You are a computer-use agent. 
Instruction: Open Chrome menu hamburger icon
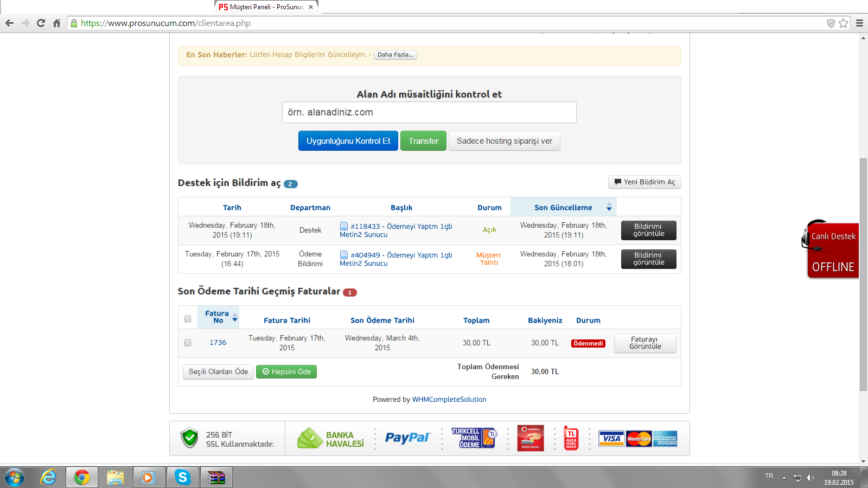859,23
